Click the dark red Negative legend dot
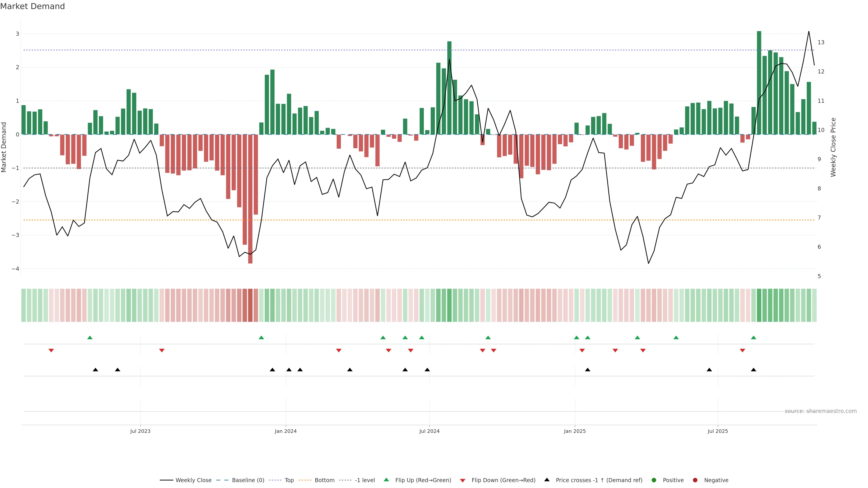 click(695, 480)
